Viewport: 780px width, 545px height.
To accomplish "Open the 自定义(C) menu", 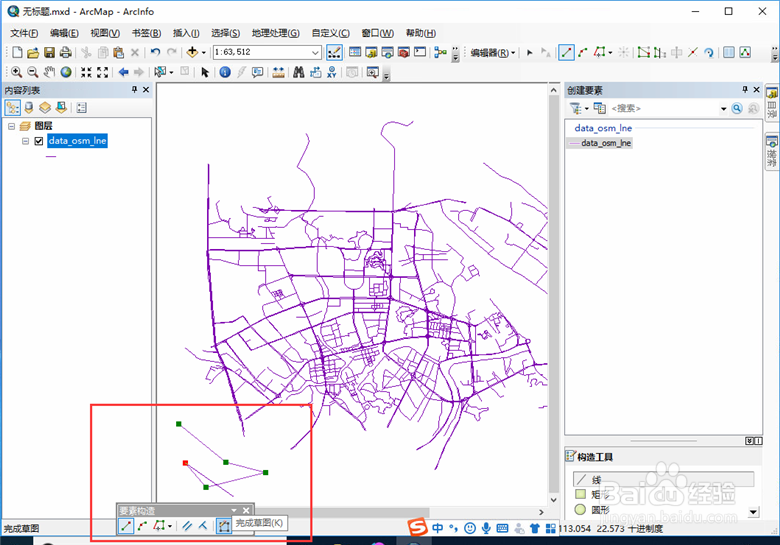I will [330, 33].
